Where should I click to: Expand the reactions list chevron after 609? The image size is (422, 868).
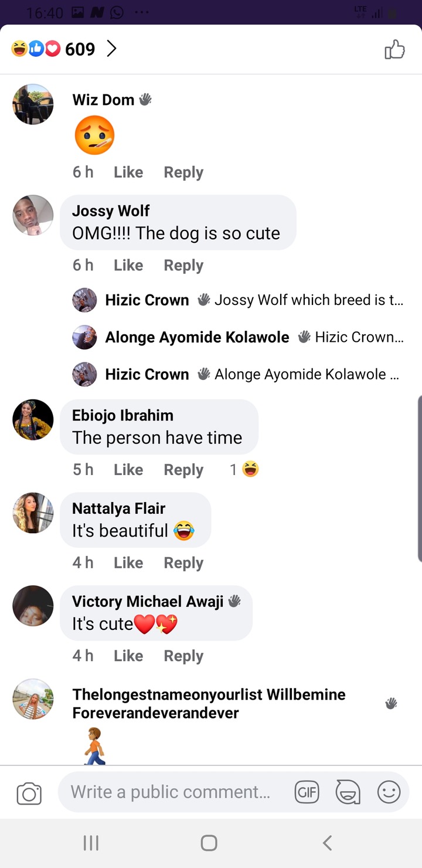click(111, 49)
